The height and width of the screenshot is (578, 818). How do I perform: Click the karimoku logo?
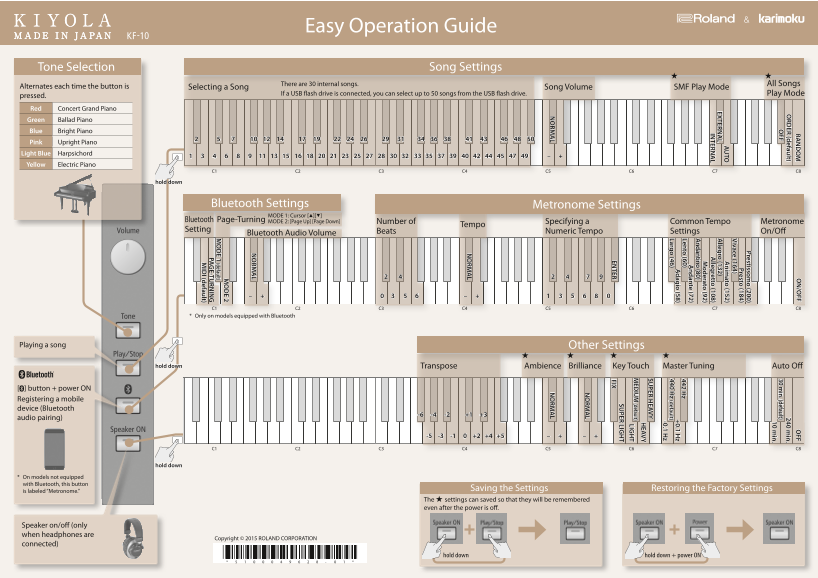click(x=781, y=19)
